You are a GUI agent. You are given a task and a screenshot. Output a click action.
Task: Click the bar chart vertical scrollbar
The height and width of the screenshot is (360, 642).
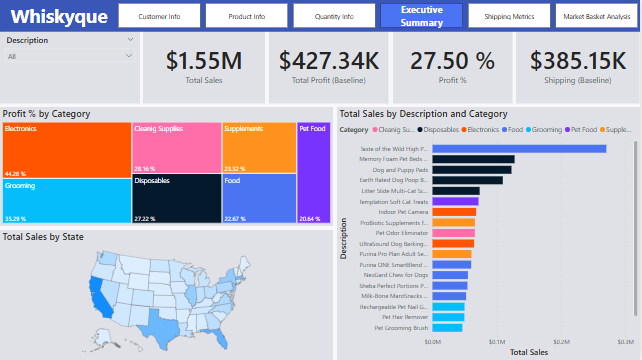pos(635,229)
